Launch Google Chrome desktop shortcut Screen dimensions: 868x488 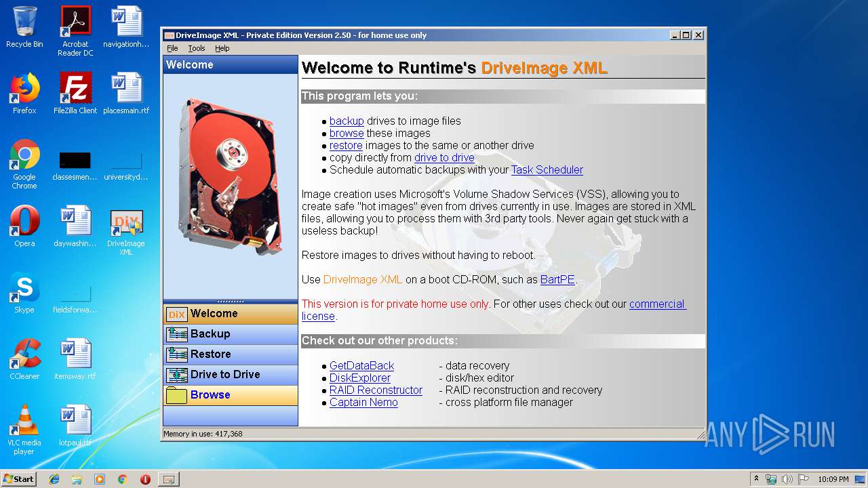(24, 165)
